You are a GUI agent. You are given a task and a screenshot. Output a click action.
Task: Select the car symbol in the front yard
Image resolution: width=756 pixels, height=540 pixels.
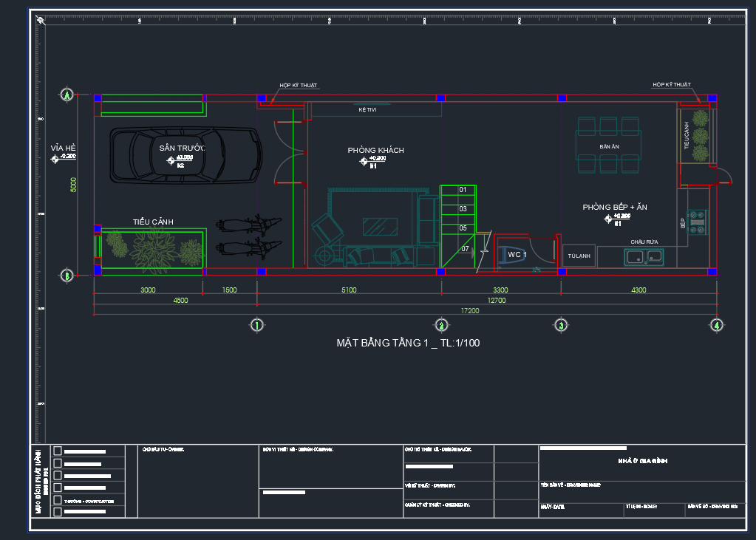(x=185, y=154)
